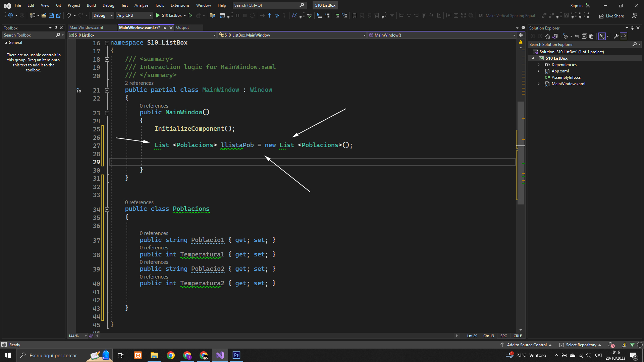The image size is (644, 362).
Task: Click the Save All toolbar icon
Action: pos(59,15)
